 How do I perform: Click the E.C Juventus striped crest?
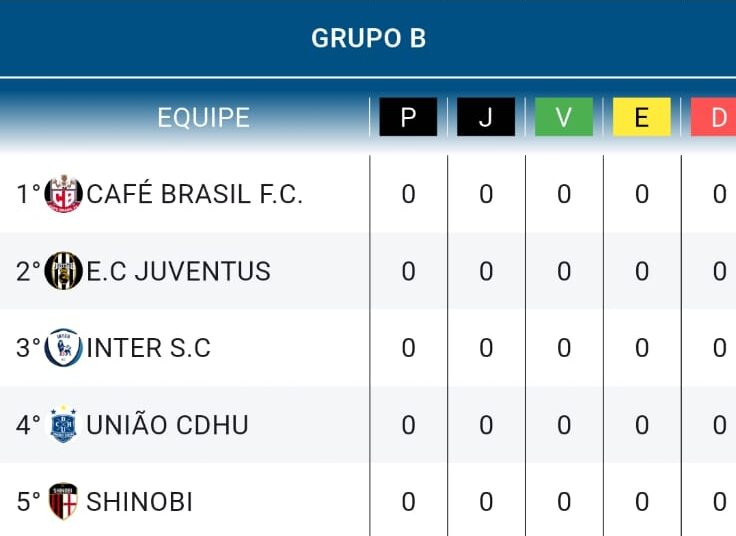63,271
